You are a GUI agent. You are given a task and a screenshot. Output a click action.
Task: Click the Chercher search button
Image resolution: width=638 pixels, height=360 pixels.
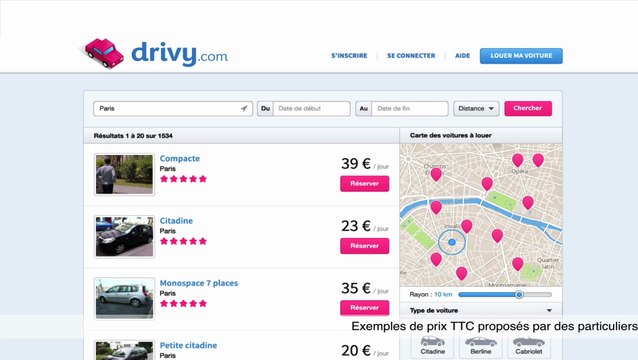point(528,109)
